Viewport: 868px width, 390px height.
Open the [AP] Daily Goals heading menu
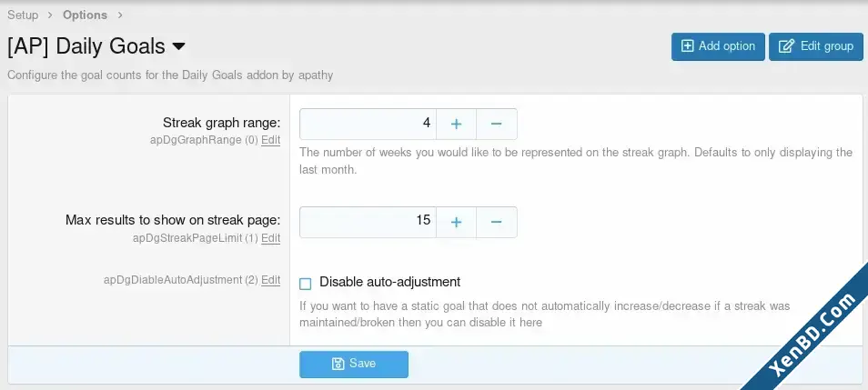click(96, 46)
